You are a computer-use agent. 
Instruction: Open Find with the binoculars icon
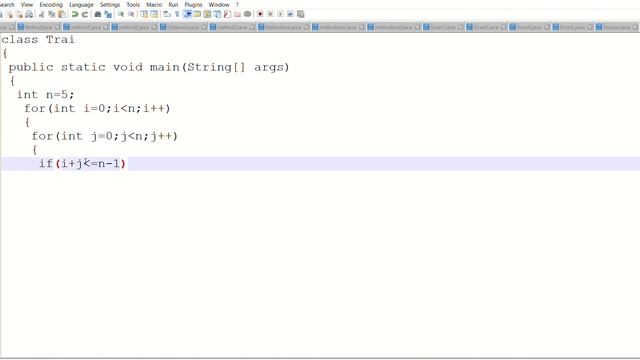[x=98, y=14]
